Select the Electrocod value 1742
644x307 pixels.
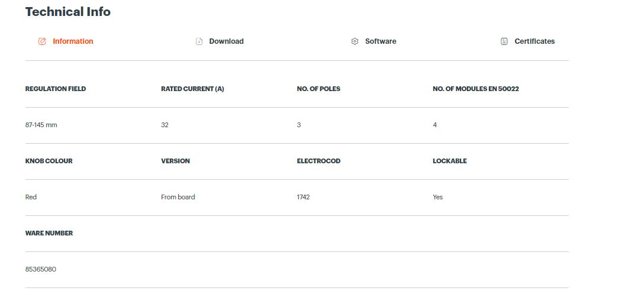coord(303,197)
